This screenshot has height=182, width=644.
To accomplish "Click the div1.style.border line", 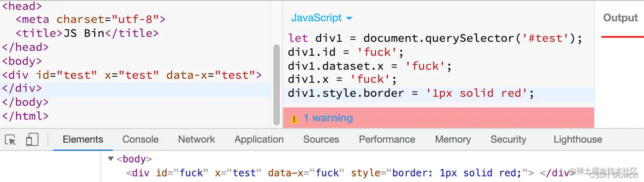I will pos(411,93).
